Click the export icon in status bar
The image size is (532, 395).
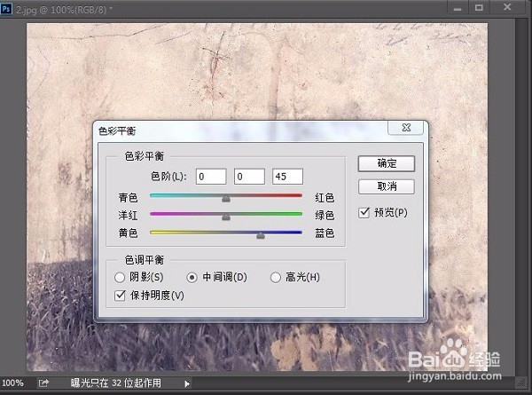click(43, 383)
